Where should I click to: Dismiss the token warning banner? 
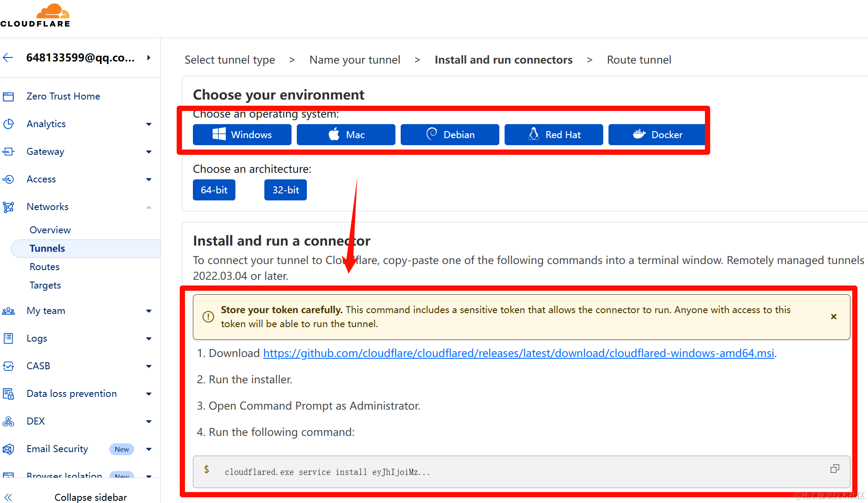(833, 317)
